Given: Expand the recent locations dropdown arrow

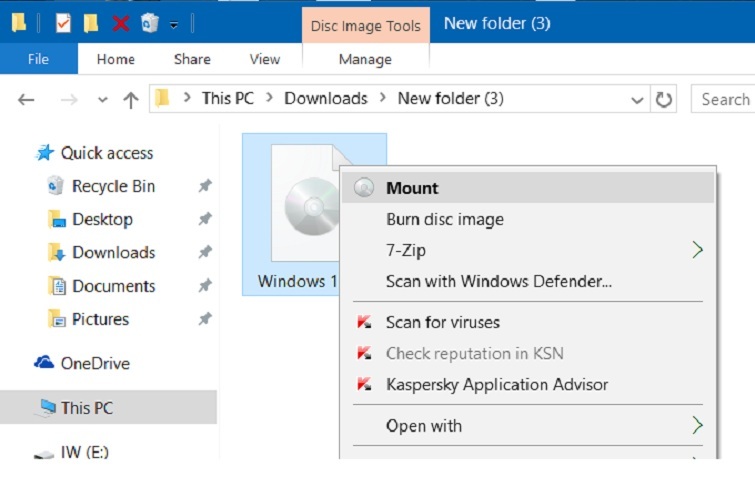Looking at the screenshot, I should point(102,100).
